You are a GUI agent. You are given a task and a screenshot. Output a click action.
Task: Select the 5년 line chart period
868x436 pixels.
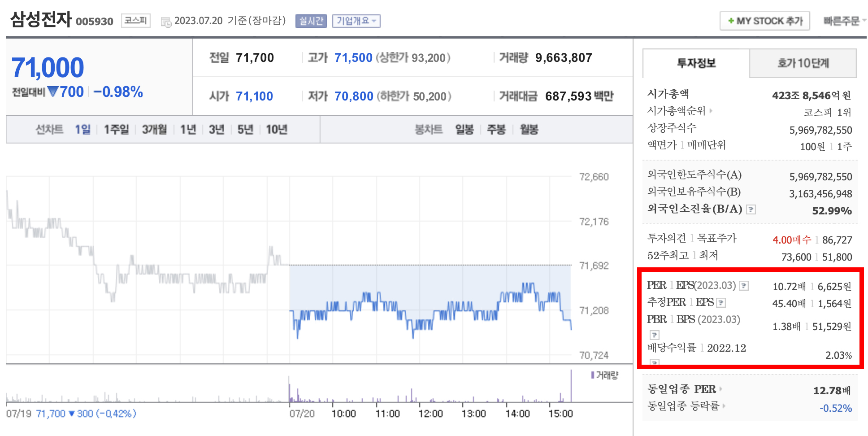(245, 130)
